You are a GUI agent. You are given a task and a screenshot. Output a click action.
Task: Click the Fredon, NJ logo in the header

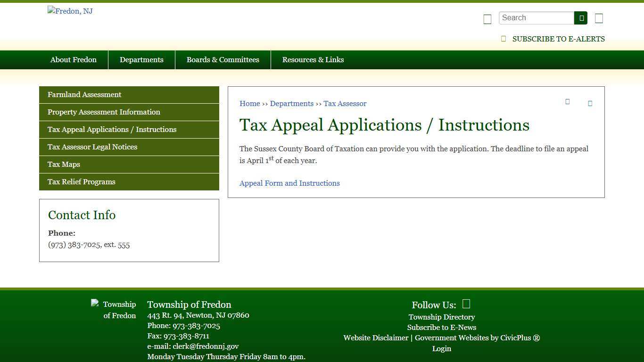coord(70,11)
